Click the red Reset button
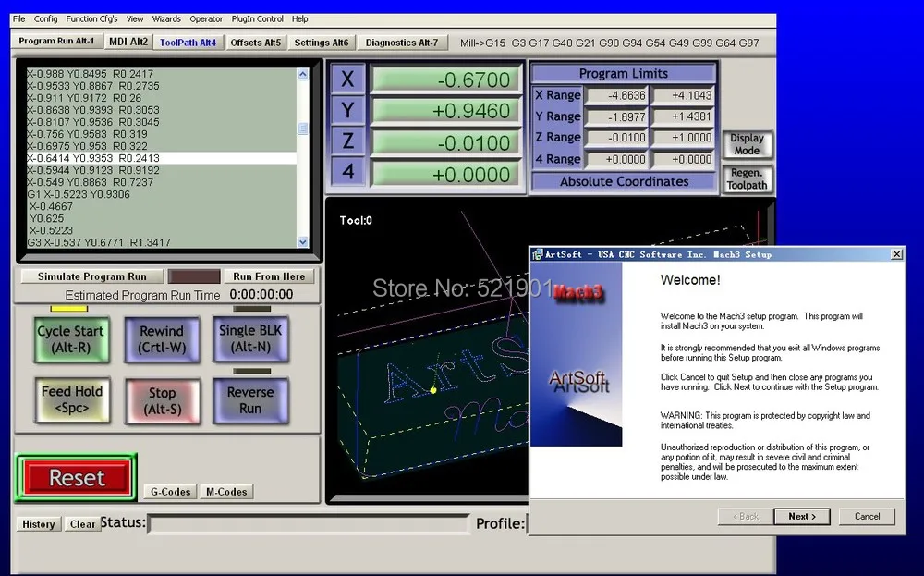Screen dimensions: 924x576 tap(77, 478)
